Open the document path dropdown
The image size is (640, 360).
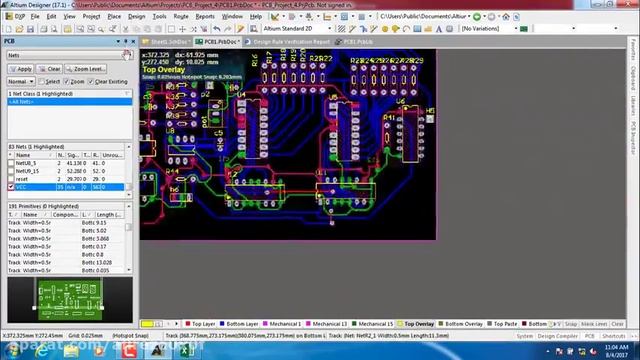(x=469, y=17)
